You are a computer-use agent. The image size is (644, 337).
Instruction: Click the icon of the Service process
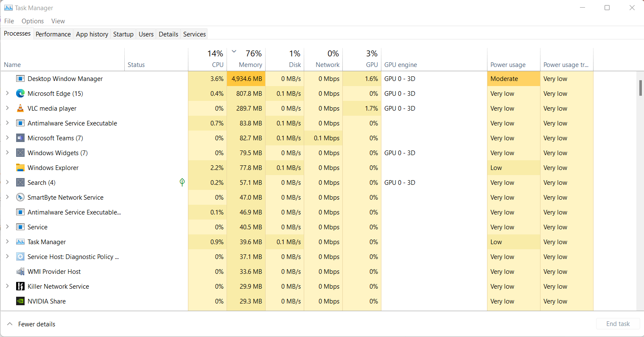(20, 227)
